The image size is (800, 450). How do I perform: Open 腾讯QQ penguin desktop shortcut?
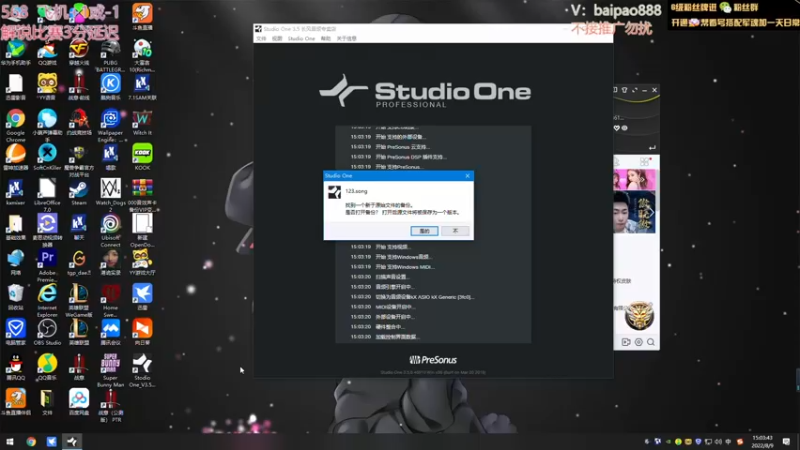(15, 367)
